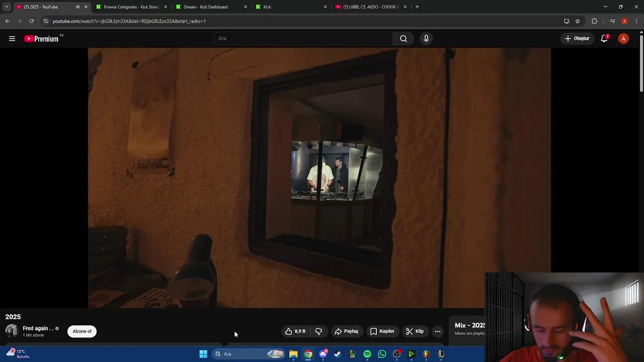The width and height of the screenshot is (644, 362).
Task: Open File Explorer from the taskbar
Action: pos(293,354)
